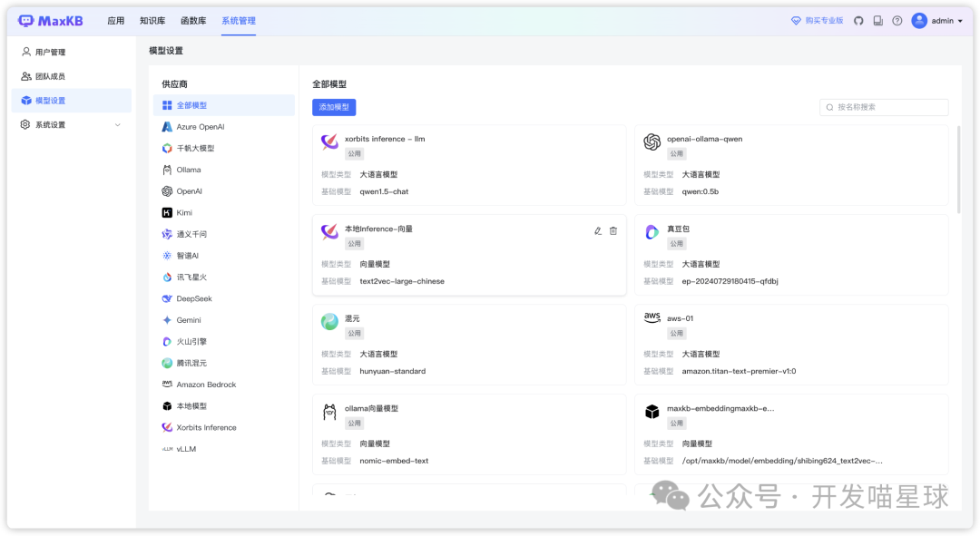The height and width of the screenshot is (536, 980).
Task: Filter by 智谱AI provider
Action: [224, 256]
